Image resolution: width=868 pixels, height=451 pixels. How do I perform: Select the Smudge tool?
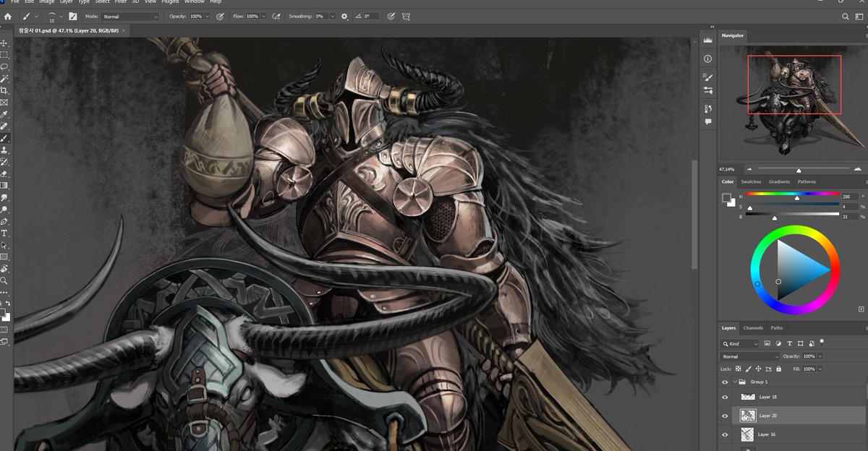tap(4, 197)
